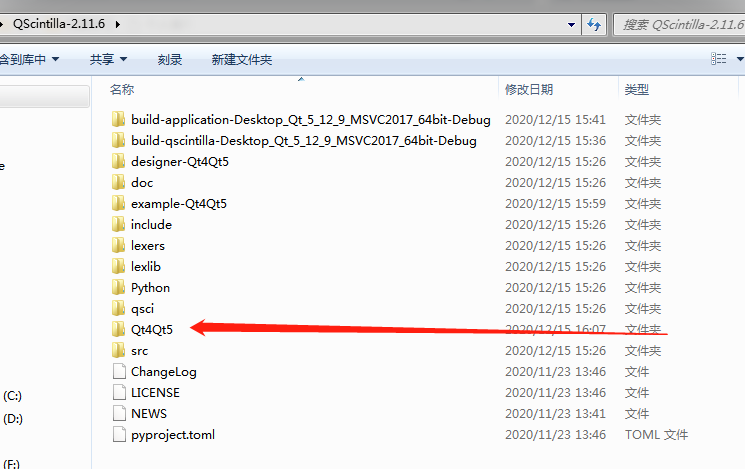Sort by the 名称 column header

pyautogui.click(x=122, y=89)
